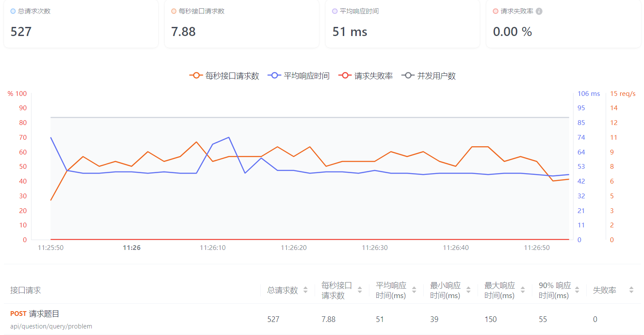
Task: Click the 0 failure rate table cell
Action: (x=595, y=319)
